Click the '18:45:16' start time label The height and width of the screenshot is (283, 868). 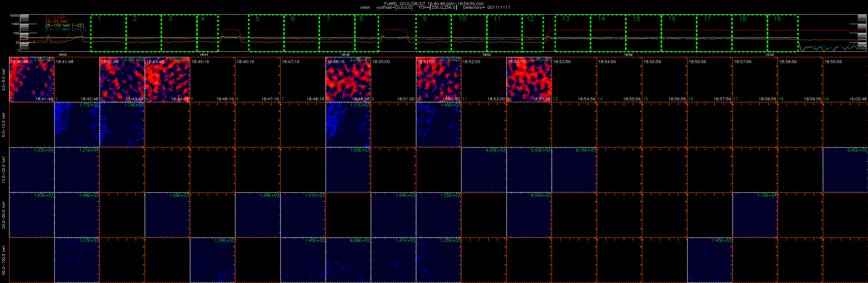pos(200,62)
